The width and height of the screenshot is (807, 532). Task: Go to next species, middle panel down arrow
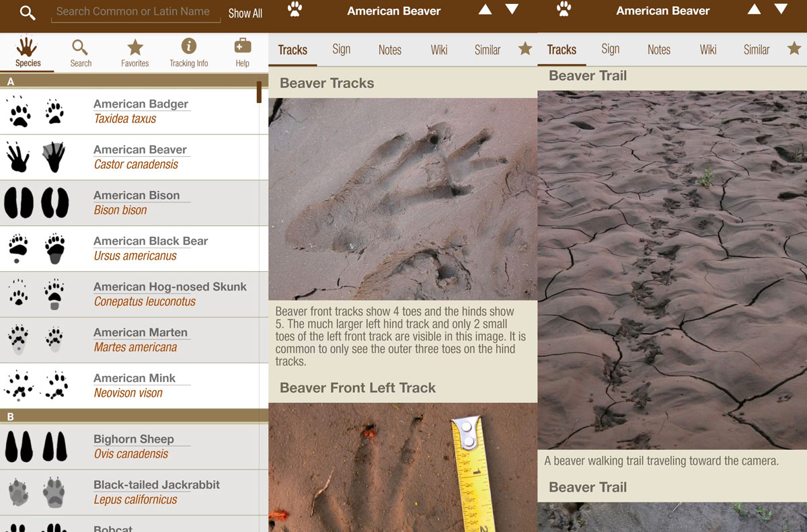pos(512,9)
